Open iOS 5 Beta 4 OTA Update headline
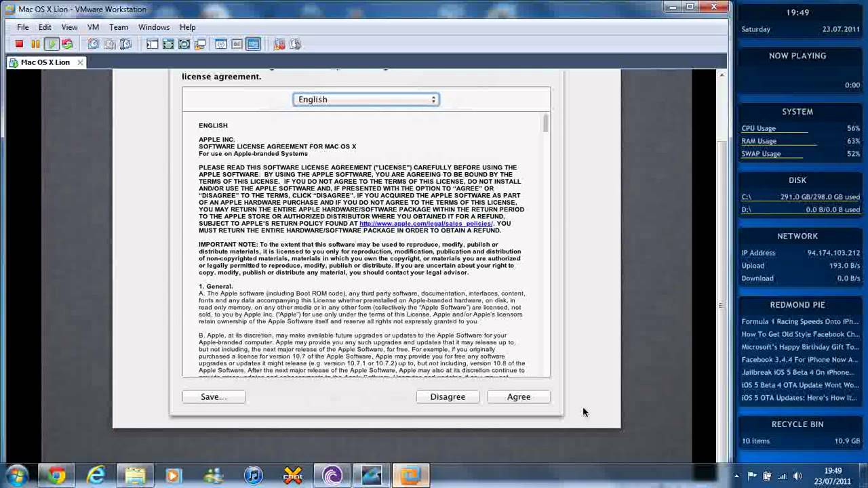Viewport: 868px width, 488px height. pyautogui.click(x=800, y=385)
